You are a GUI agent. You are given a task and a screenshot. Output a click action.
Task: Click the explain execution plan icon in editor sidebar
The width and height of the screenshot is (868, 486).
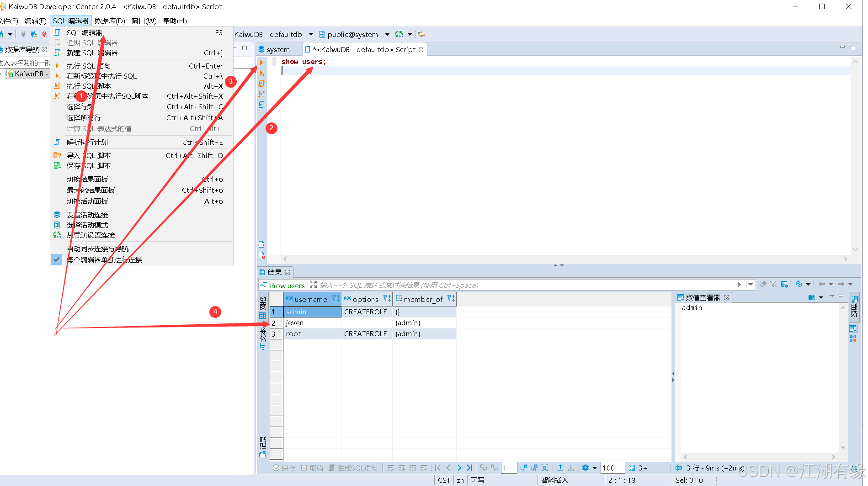click(x=261, y=104)
